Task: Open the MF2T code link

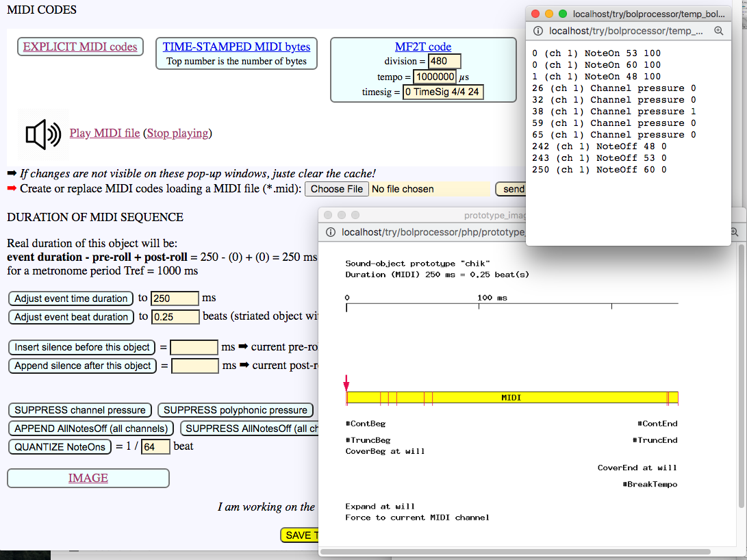Action: (x=423, y=47)
